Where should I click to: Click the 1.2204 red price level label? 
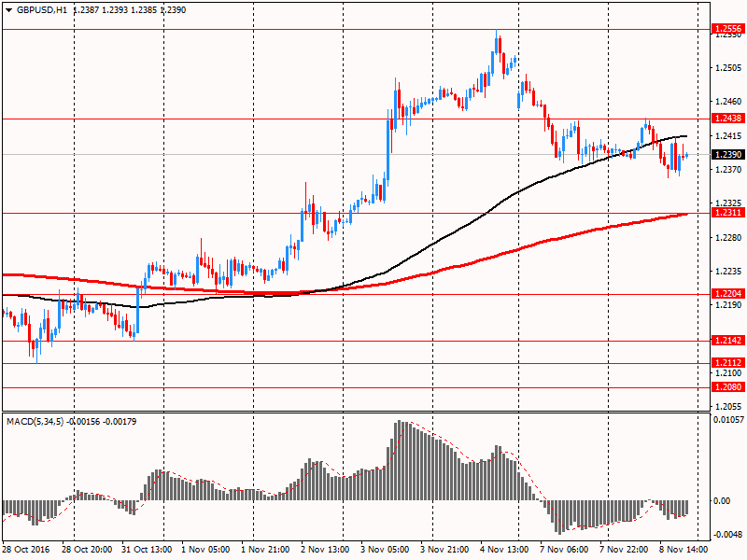(x=728, y=293)
